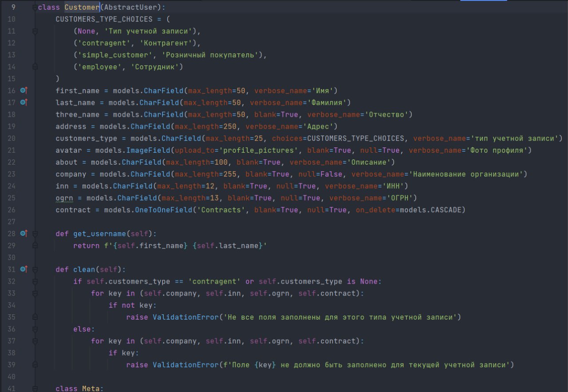Viewport: 568px width, 392px height.
Task: Click the fold end marker on line 29
Action: click(35, 245)
